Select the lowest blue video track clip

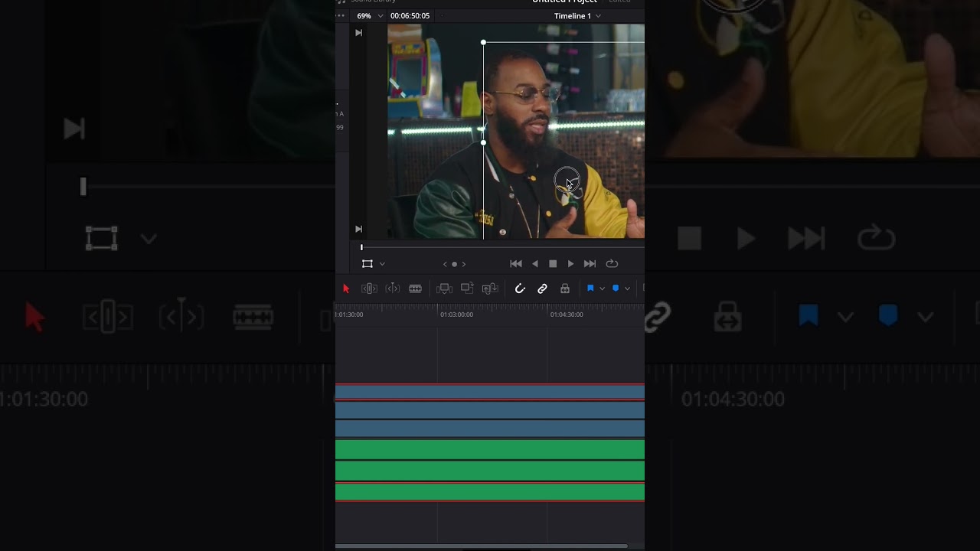pos(490,429)
